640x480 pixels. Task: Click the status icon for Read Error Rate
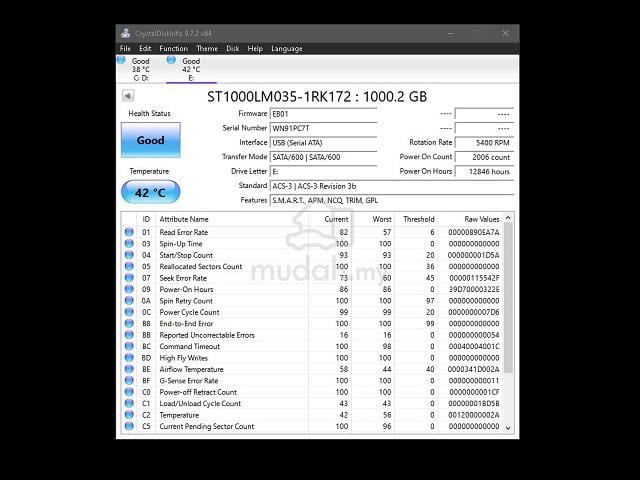click(129, 232)
